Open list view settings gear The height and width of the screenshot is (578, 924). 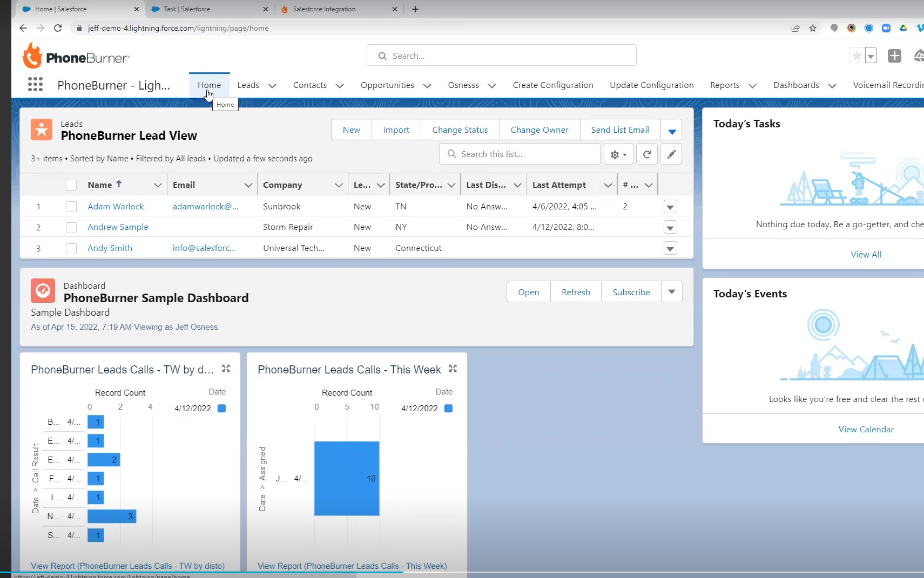(618, 154)
